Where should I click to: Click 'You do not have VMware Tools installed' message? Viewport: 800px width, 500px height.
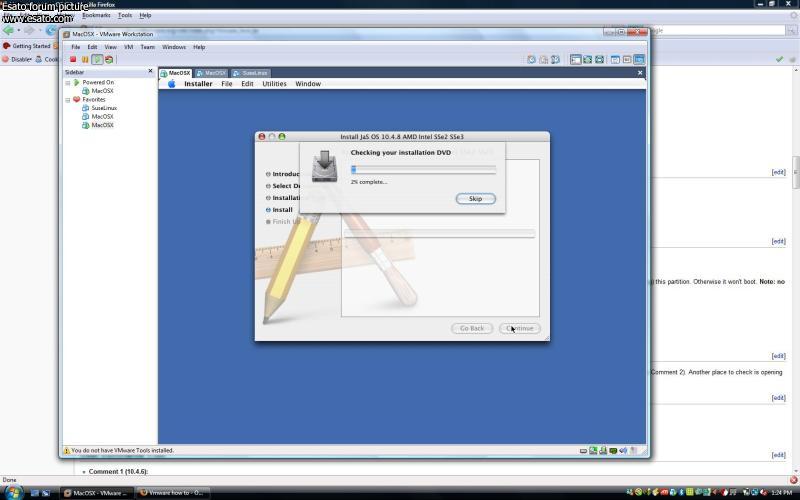pyautogui.click(x=122, y=451)
